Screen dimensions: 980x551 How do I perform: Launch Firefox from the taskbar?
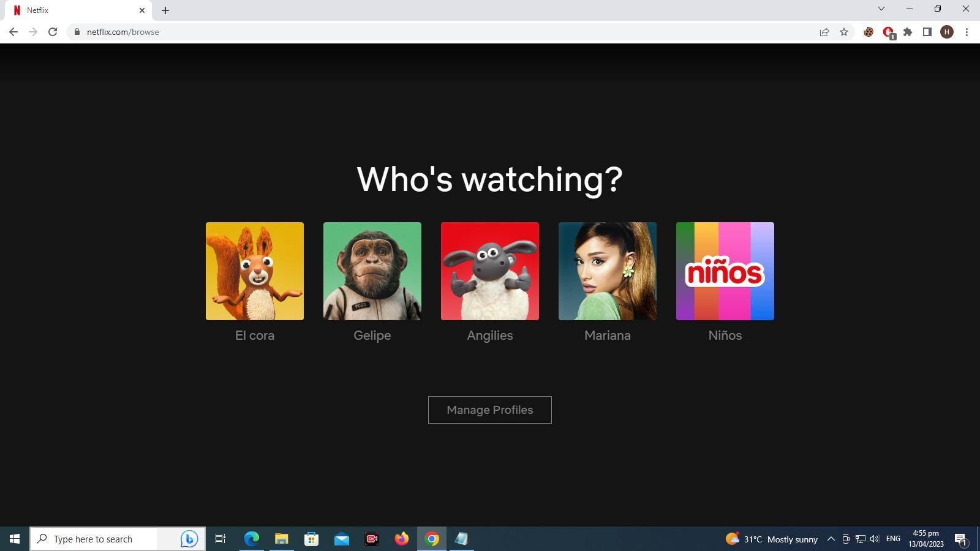(402, 539)
